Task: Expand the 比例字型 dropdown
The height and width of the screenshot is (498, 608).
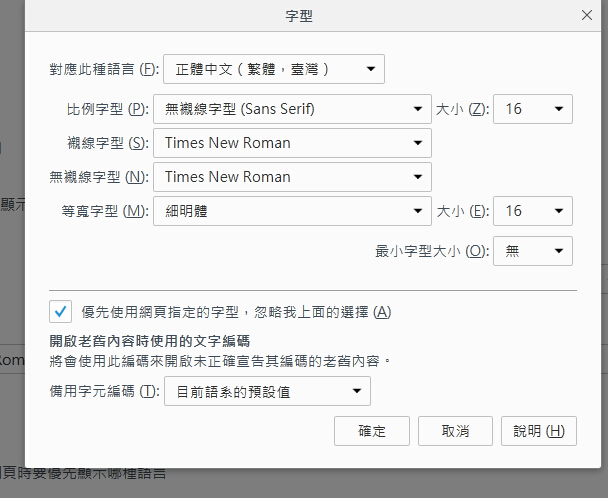Action: coord(292,109)
